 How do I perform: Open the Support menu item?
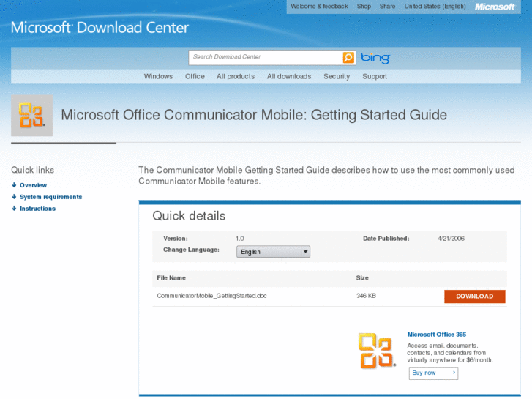375,76
